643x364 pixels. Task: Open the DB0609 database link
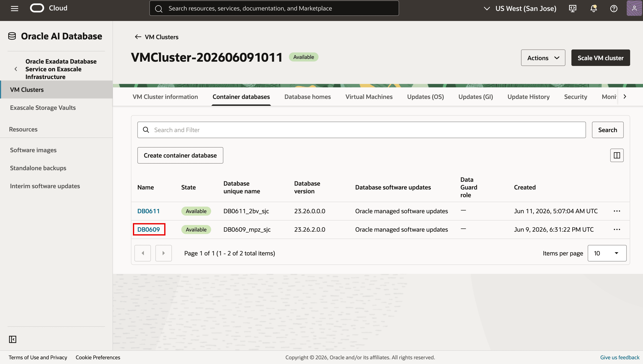click(x=149, y=230)
